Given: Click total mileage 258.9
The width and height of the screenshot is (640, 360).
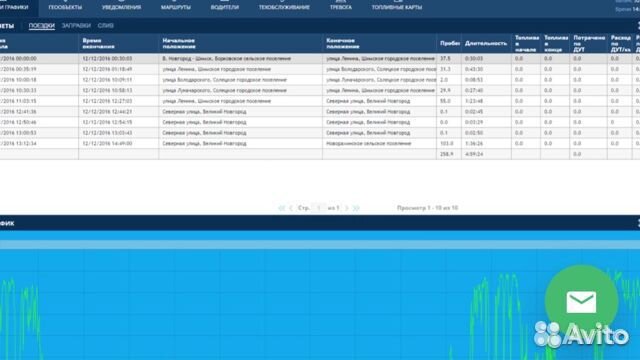Looking at the screenshot, I should point(447,154).
